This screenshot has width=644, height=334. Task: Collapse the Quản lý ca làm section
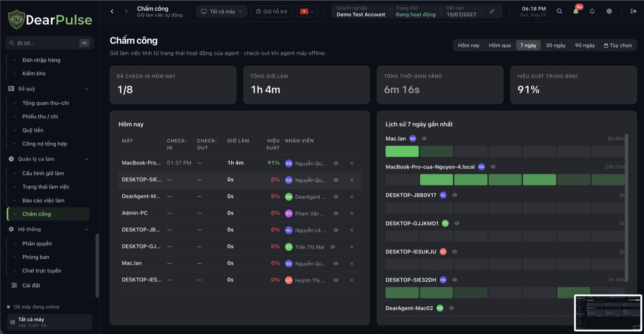pyautogui.click(x=87, y=159)
